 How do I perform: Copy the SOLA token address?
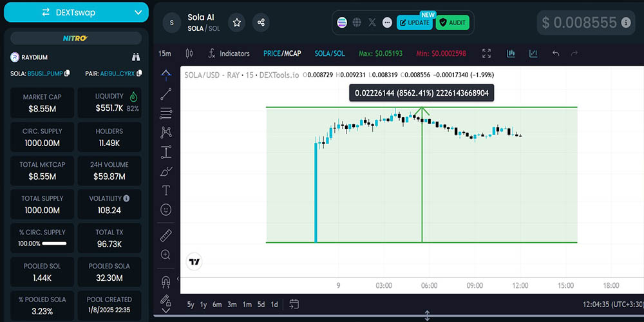pos(67,73)
